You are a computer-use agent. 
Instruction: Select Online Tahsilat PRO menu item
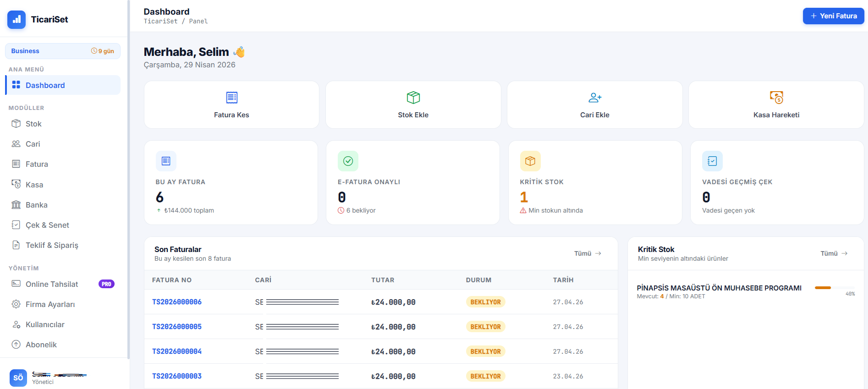(52, 284)
